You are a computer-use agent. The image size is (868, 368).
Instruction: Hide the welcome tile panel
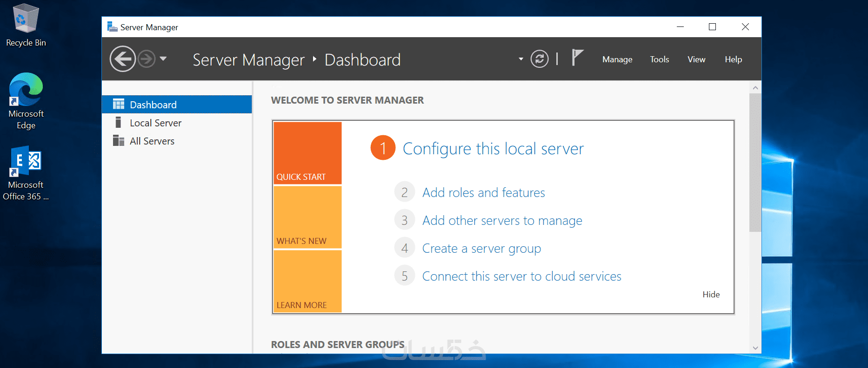click(711, 295)
